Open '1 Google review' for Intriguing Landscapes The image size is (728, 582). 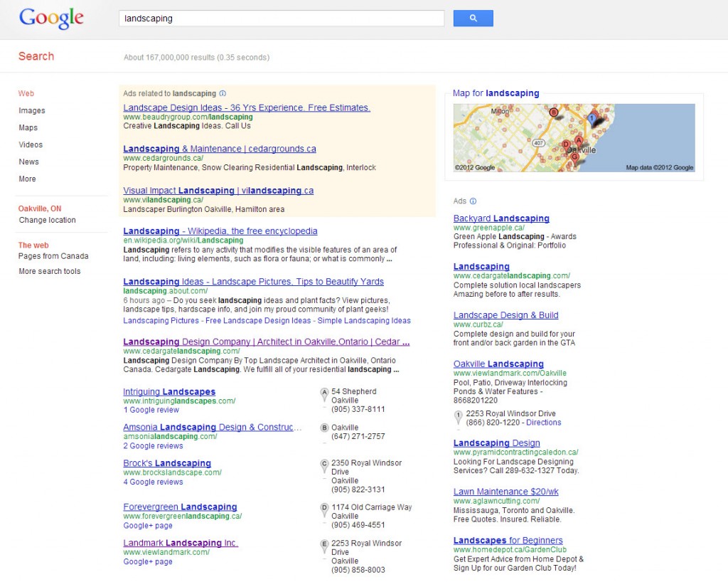pos(151,410)
